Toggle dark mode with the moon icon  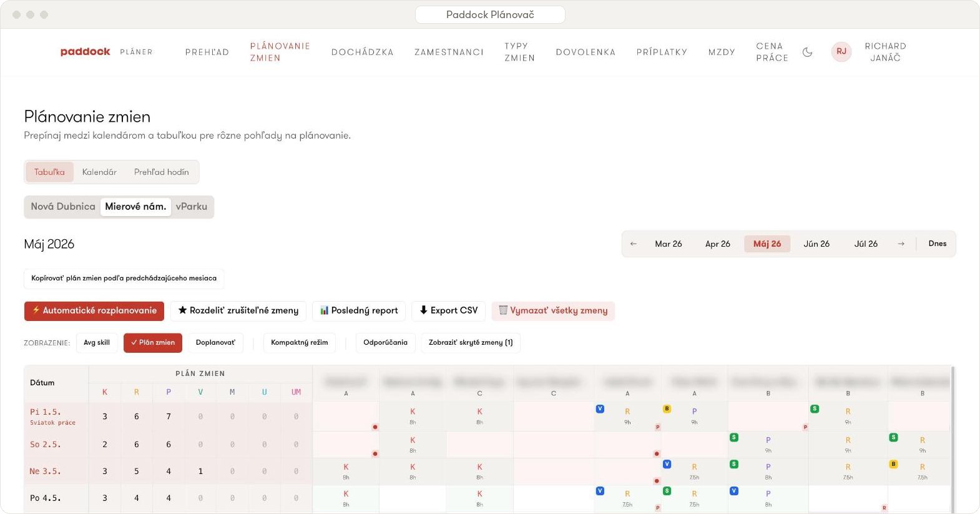[x=807, y=52]
